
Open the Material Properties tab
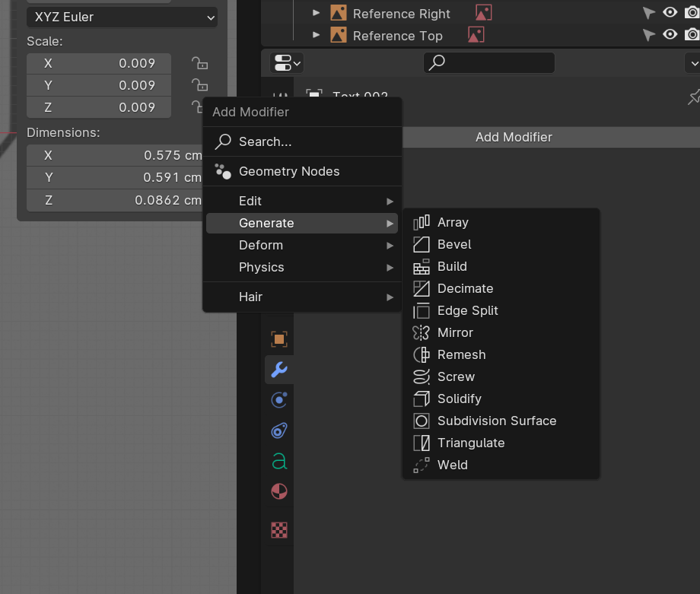(x=278, y=491)
